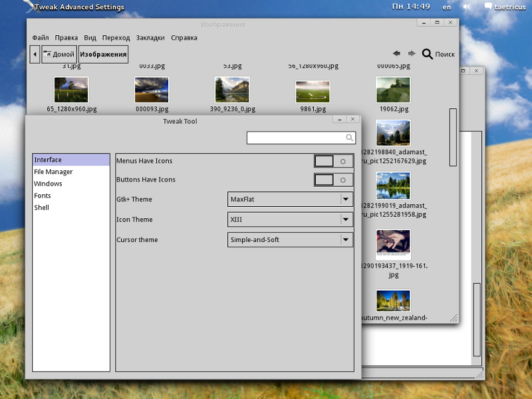Screen dimensions: 532x399
Task: Select the autumn_new_zealand image thumbnail
Action: pyautogui.click(x=393, y=301)
